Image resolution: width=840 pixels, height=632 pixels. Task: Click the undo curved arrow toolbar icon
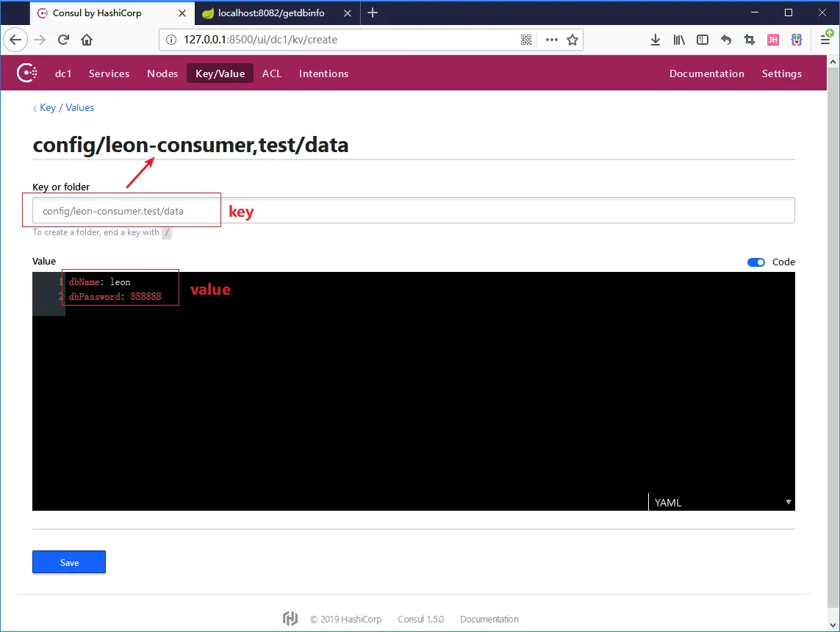(726, 40)
